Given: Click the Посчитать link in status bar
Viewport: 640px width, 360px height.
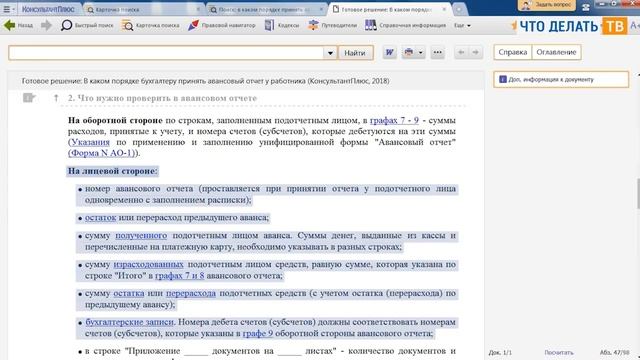Looking at the screenshot, I should [559, 352].
